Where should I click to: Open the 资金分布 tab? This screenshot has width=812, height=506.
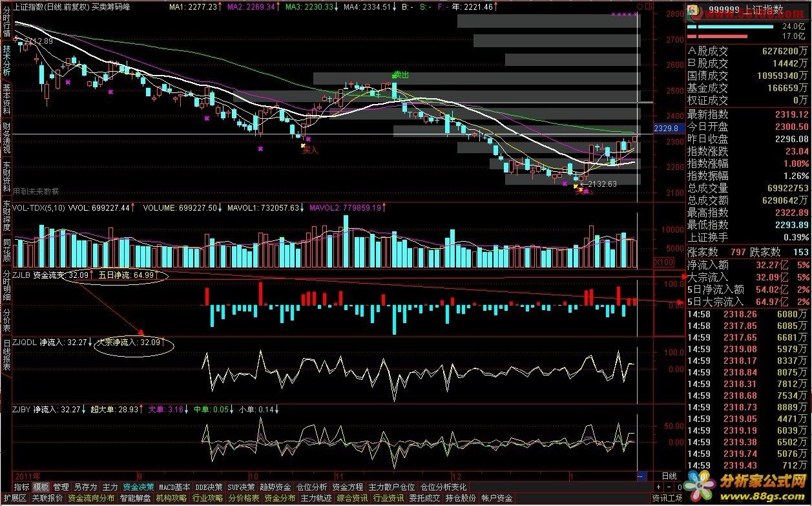[x=280, y=498]
